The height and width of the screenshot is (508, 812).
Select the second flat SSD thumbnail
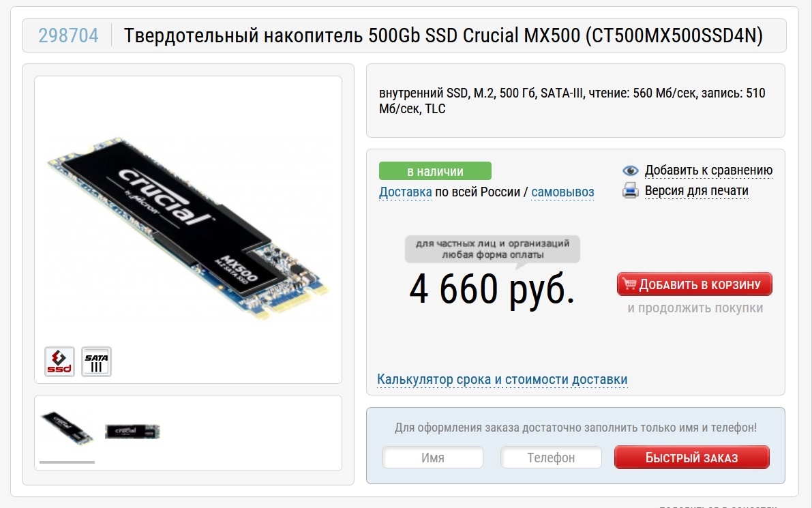[132, 432]
